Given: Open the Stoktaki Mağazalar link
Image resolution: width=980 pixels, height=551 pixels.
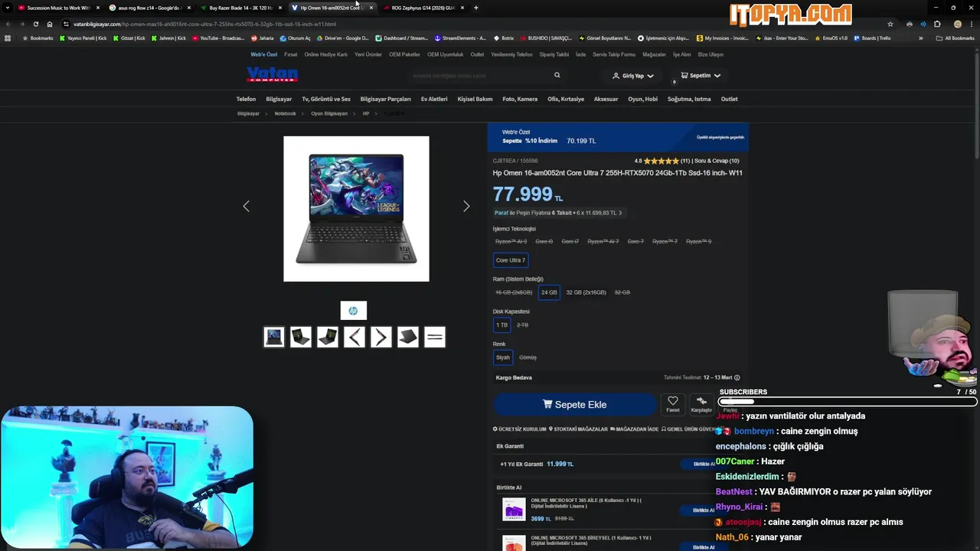Looking at the screenshot, I should click(x=578, y=429).
